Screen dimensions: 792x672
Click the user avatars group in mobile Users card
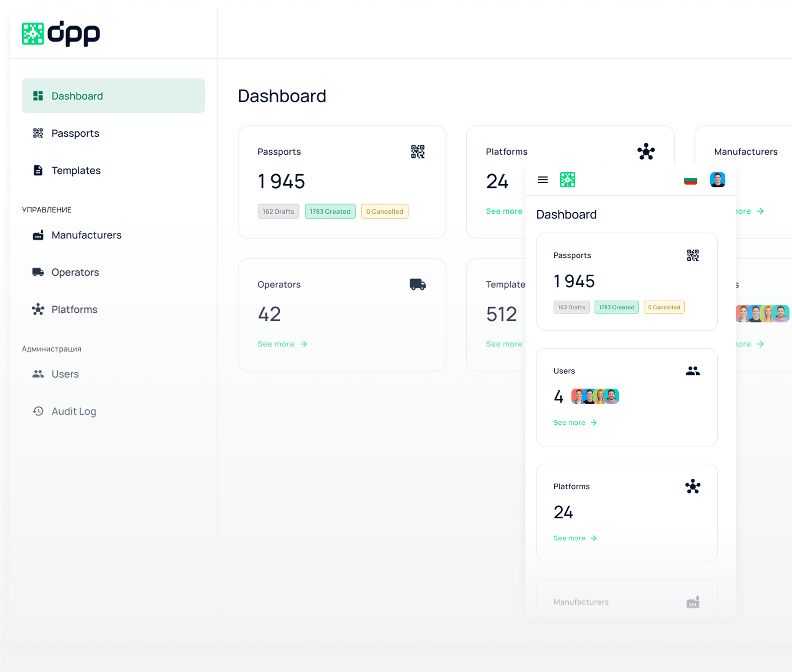pyautogui.click(x=595, y=396)
